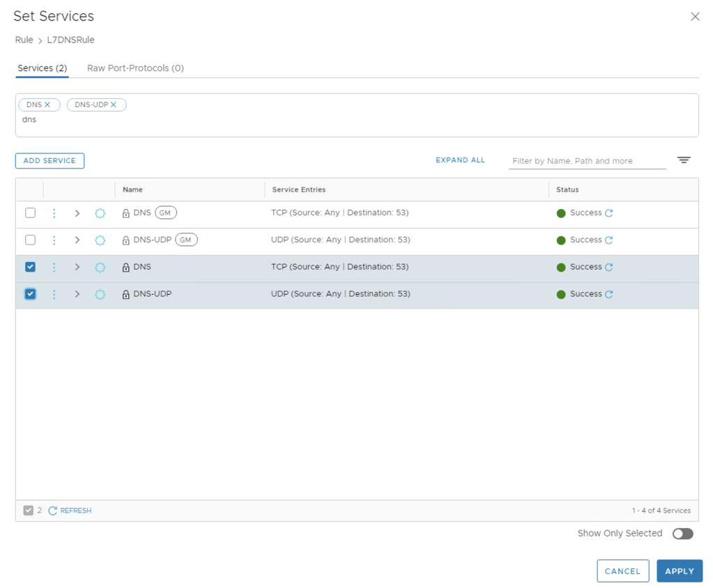Expand the DNS-UDP GM service row
Screen dimensions: 713x588
tap(77, 240)
